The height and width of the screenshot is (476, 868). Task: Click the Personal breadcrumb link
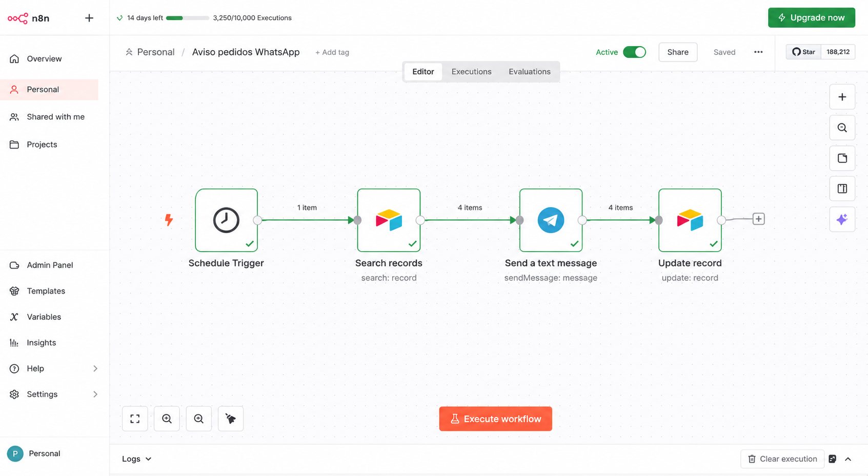click(155, 52)
